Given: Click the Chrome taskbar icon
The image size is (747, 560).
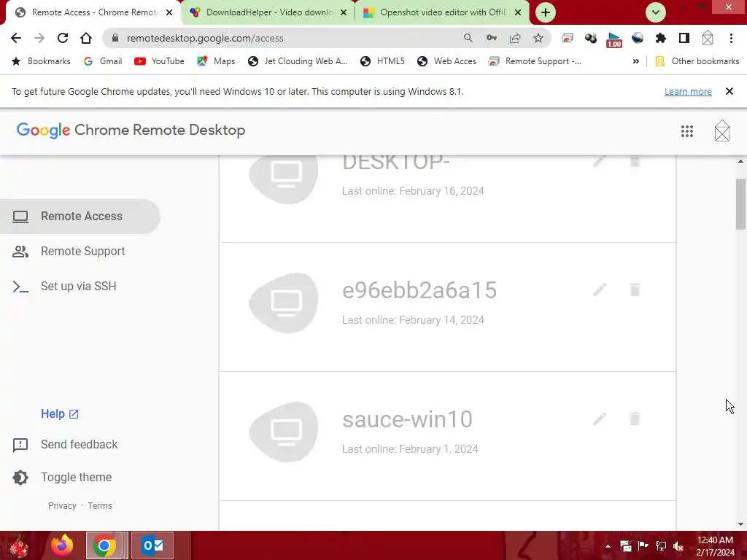Looking at the screenshot, I should pyautogui.click(x=104, y=545).
